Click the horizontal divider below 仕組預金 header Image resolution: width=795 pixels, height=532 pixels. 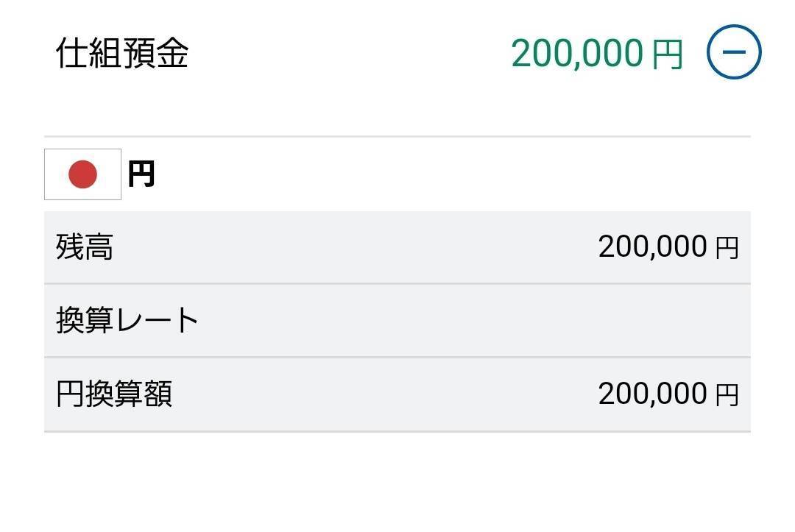(397, 136)
